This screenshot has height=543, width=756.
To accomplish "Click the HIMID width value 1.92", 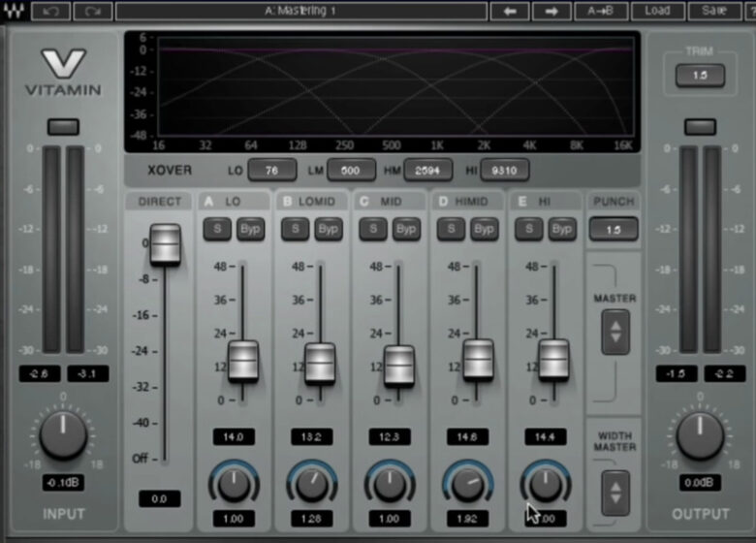I will [x=467, y=519].
